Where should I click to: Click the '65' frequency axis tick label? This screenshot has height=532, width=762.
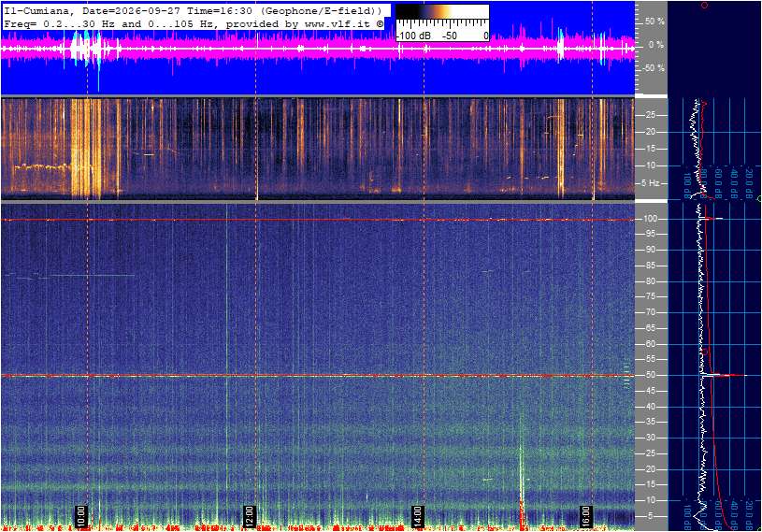pyautogui.click(x=650, y=328)
